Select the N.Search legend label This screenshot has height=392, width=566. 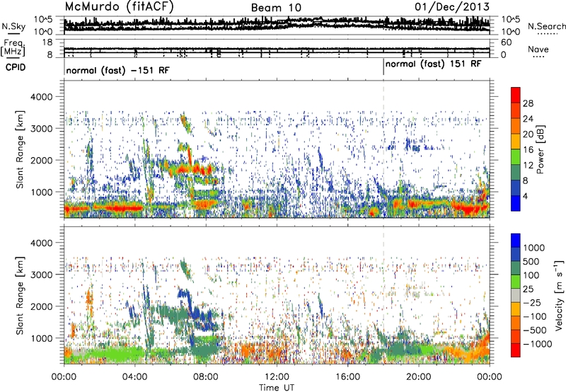(546, 26)
